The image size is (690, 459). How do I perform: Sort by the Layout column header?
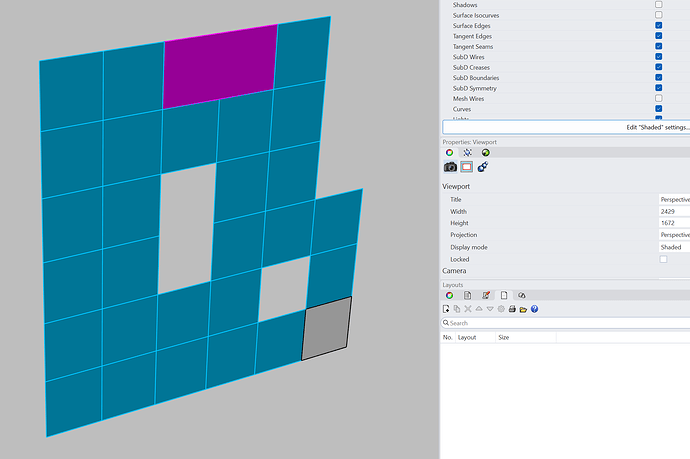pyautogui.click(x=475, y=338)
